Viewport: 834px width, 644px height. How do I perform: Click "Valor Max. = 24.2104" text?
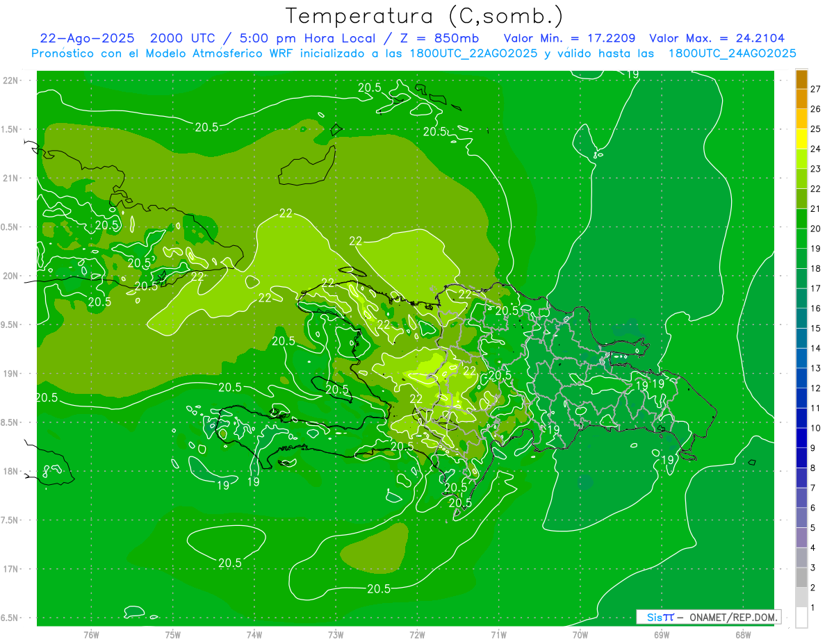pos(717,38)
